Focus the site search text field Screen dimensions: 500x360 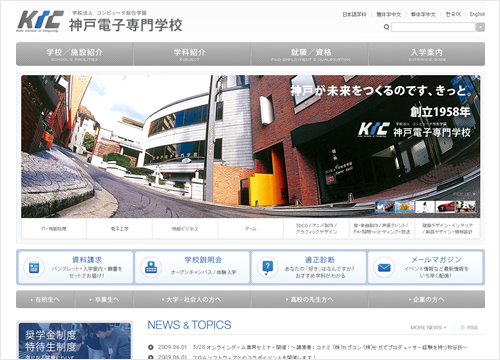tap(433, 27)
